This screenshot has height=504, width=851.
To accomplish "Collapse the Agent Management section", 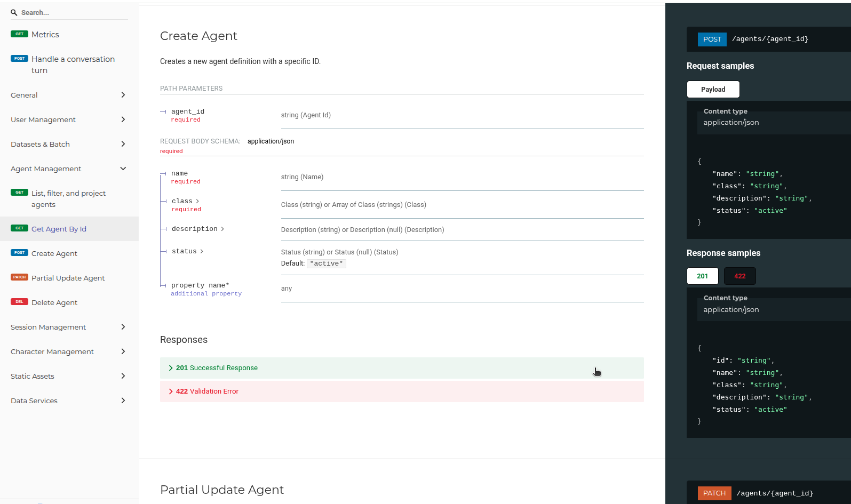I will pyautogui.click(x=123, y=169).
